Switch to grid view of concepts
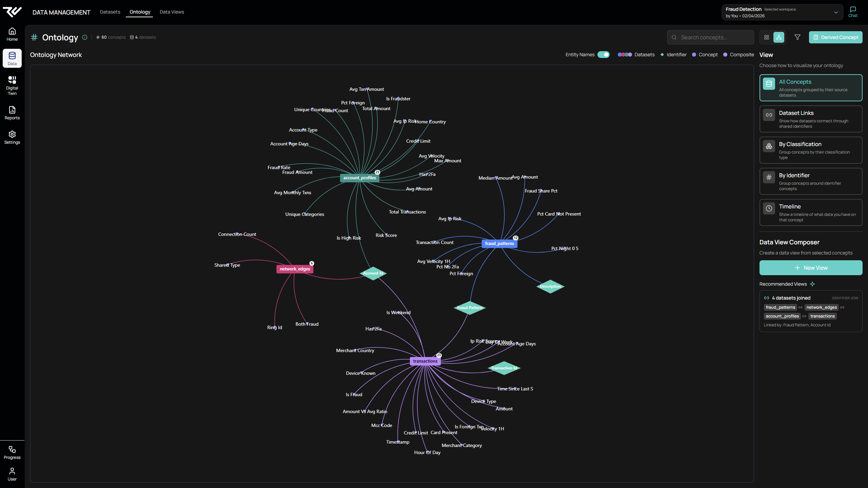The width and height of the screenshot is (868, 488). tap(767, 37)
